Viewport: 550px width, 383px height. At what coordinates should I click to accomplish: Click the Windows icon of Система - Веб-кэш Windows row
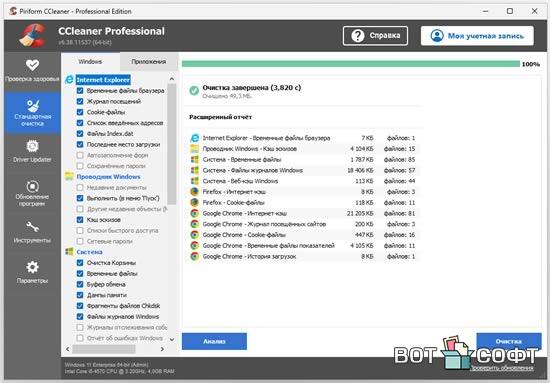click(x=194, y=181)
